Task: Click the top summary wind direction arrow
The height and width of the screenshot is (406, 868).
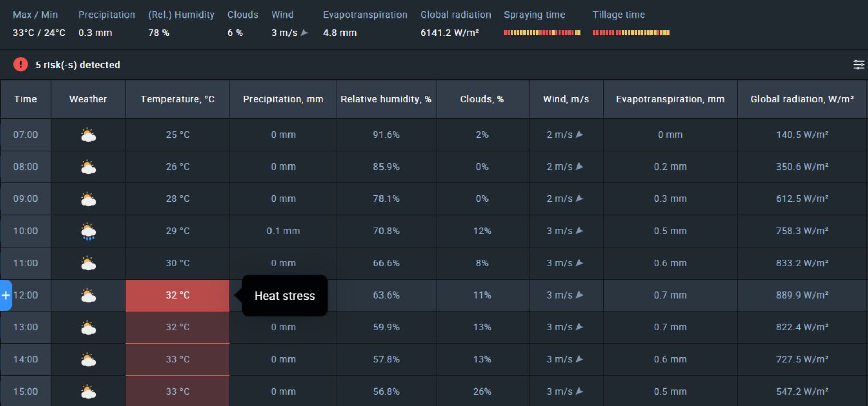Action: click(304, 32)
